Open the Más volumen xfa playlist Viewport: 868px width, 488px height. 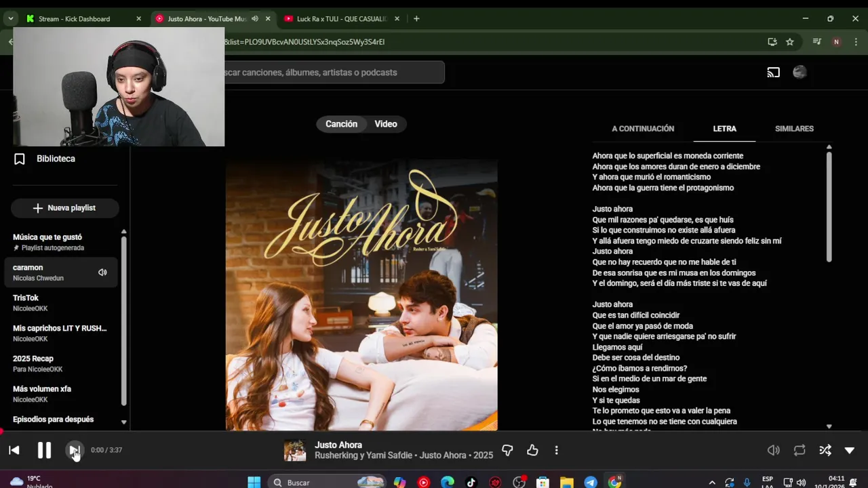pyautogui.click(x=61, y=394)
